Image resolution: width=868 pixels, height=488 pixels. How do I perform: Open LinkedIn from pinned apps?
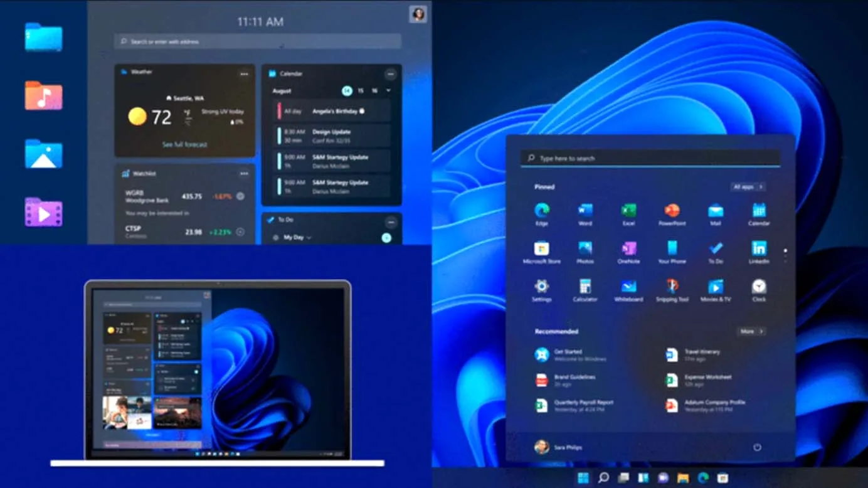[x=759, y=252]
